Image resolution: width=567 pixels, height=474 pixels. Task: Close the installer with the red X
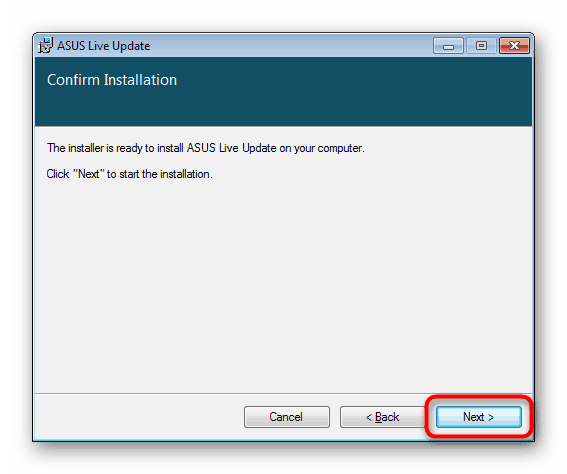click(514, 46)
